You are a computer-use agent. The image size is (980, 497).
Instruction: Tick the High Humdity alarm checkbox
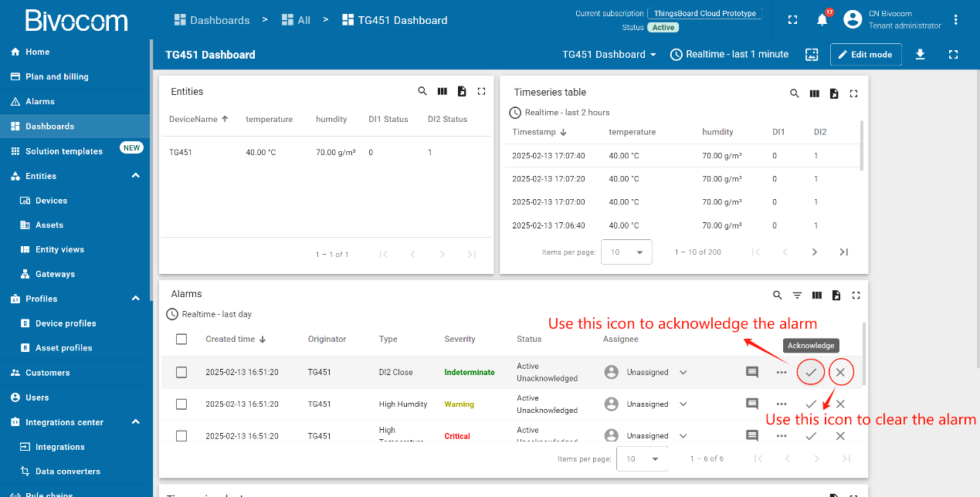point(181,404)
